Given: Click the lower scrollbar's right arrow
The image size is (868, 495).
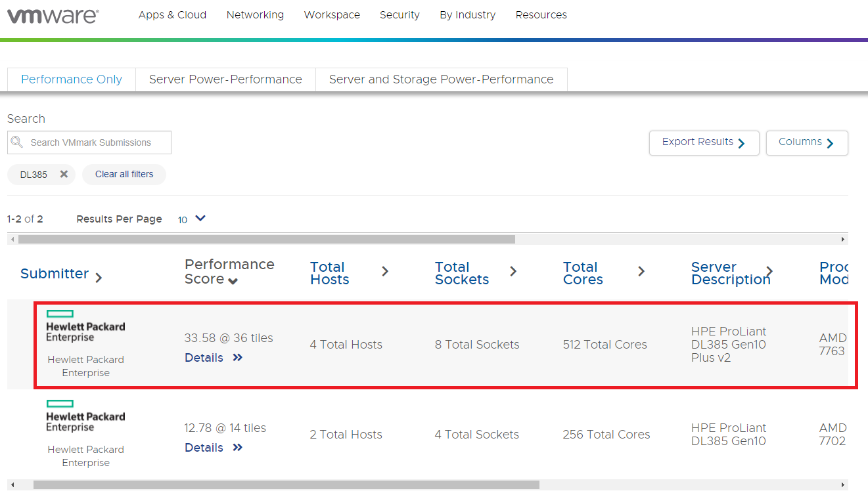Looking at the screenshot, I should 843,485.
